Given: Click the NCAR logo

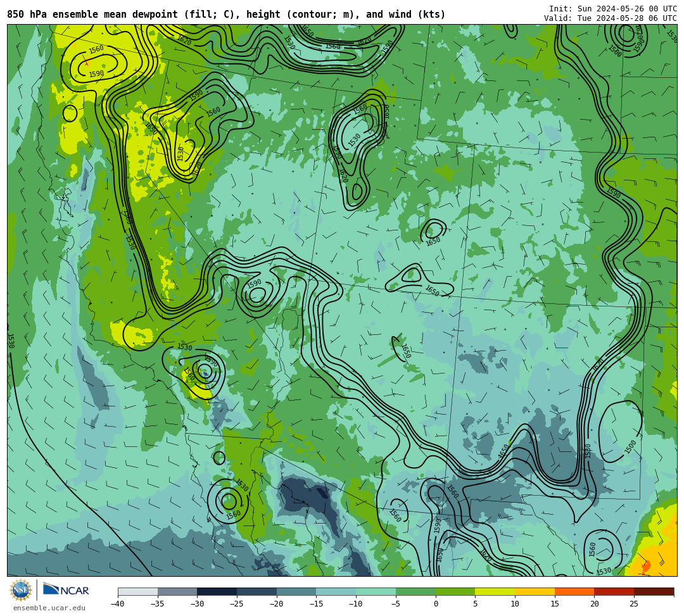Looking at the screenshot, I should tap(66, 590).
